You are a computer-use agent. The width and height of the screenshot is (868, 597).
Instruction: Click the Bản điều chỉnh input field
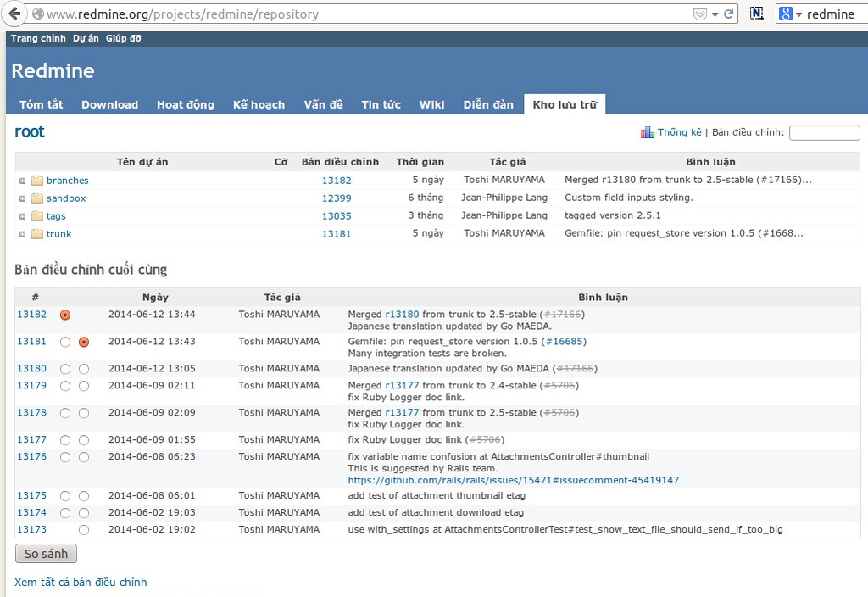pyautogui.click(x=824, y=133)
